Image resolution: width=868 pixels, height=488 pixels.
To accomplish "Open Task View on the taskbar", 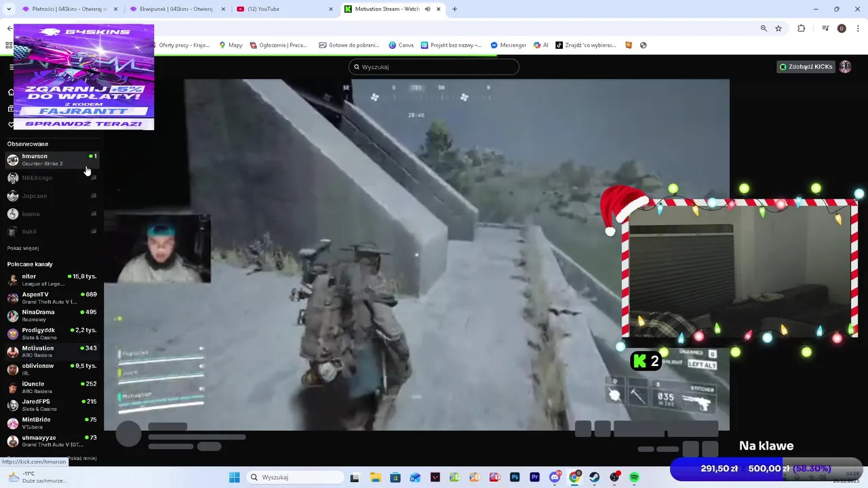I will pyautogui.click(x=354, y=477).
